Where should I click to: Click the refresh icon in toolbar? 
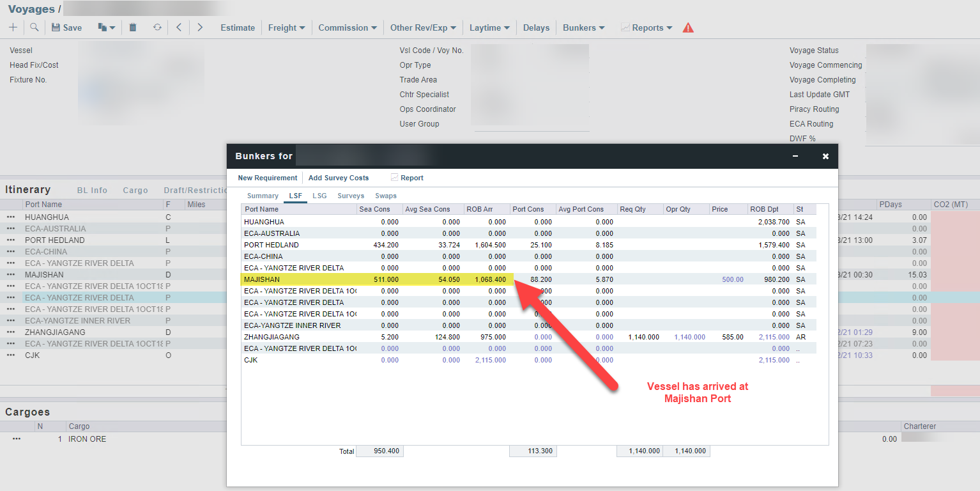pyautogui.click(x=157, y=27)
